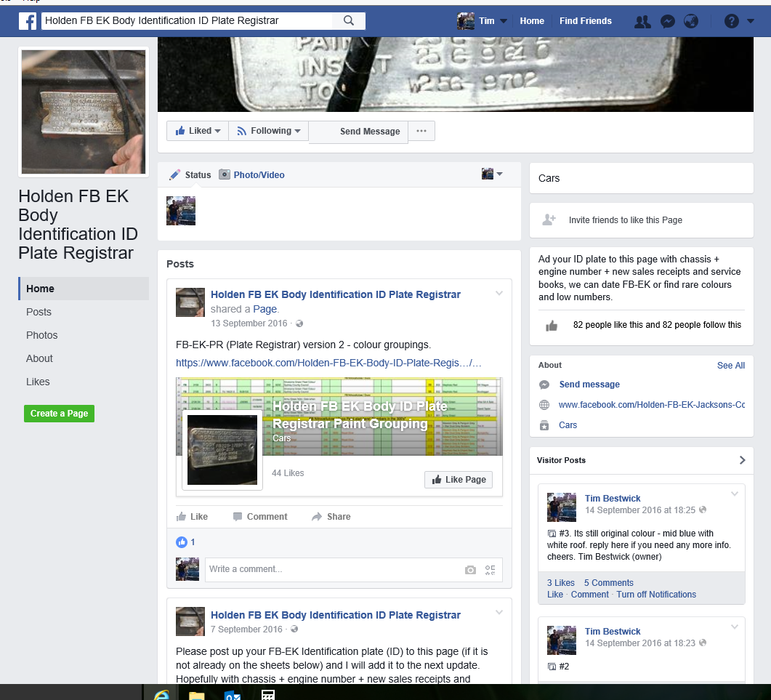The height and width of the screenshot is (700, 771).
Task: Expand the Visitor Posts arrow
Action: 742,460
